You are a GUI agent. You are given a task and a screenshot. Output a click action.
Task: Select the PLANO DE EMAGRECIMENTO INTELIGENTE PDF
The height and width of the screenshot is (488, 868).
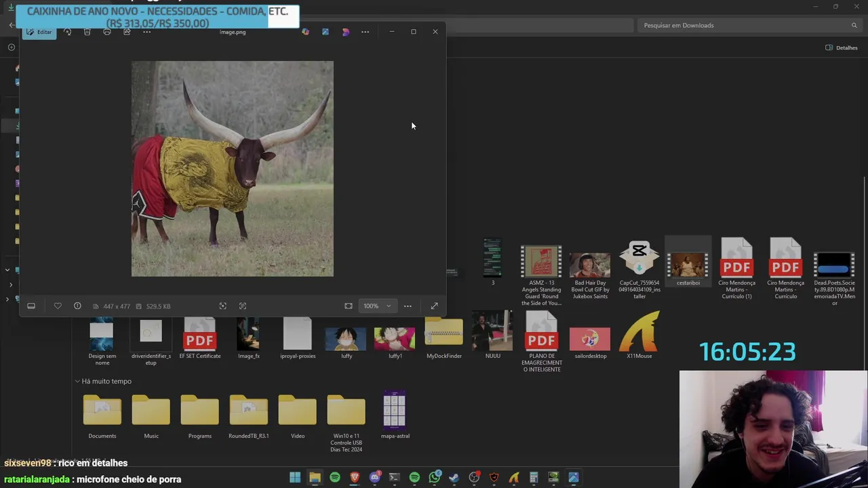pyautogui.click(x=542, y=342)
